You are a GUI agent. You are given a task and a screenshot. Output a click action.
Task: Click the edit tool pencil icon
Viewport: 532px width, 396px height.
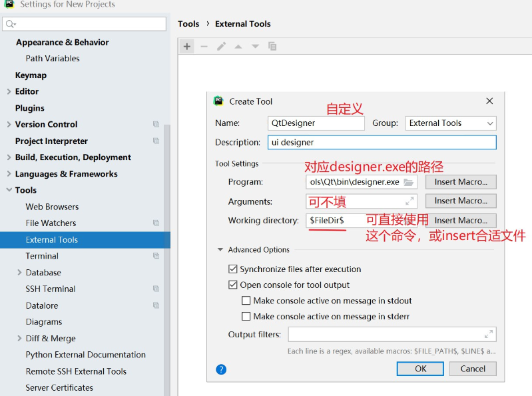[221, 46]
